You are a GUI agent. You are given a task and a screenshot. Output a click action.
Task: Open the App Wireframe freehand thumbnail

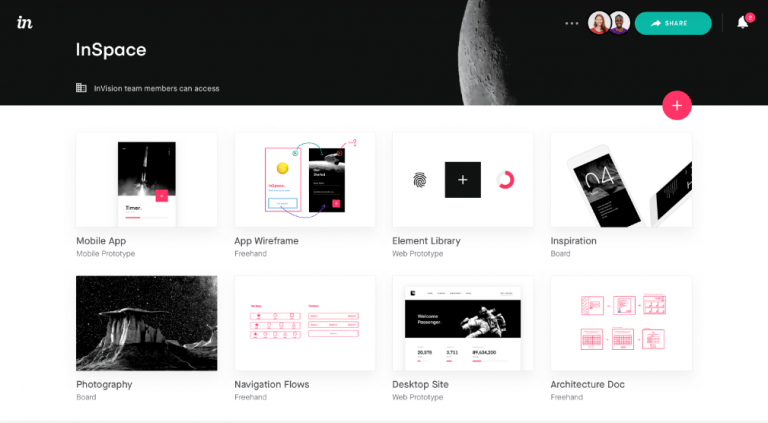click(305, 180)
